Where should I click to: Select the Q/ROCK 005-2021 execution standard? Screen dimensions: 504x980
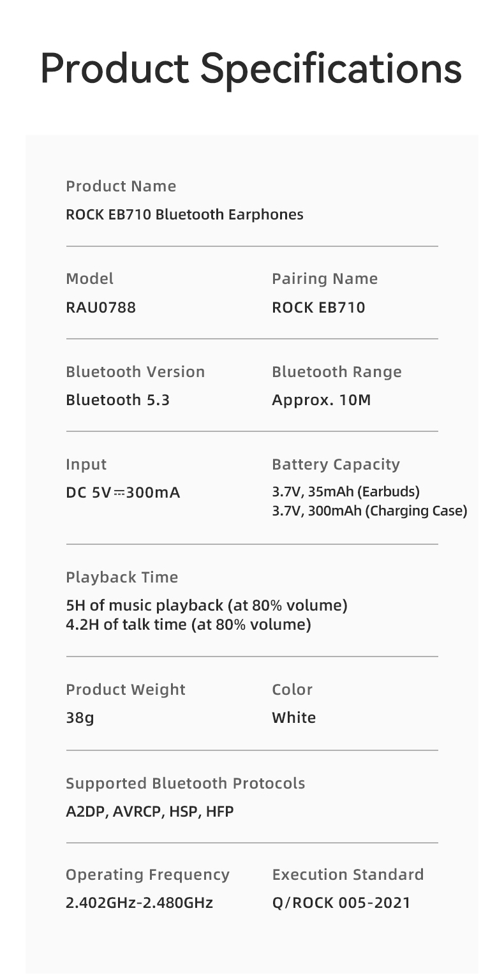[x=341, y=903]
